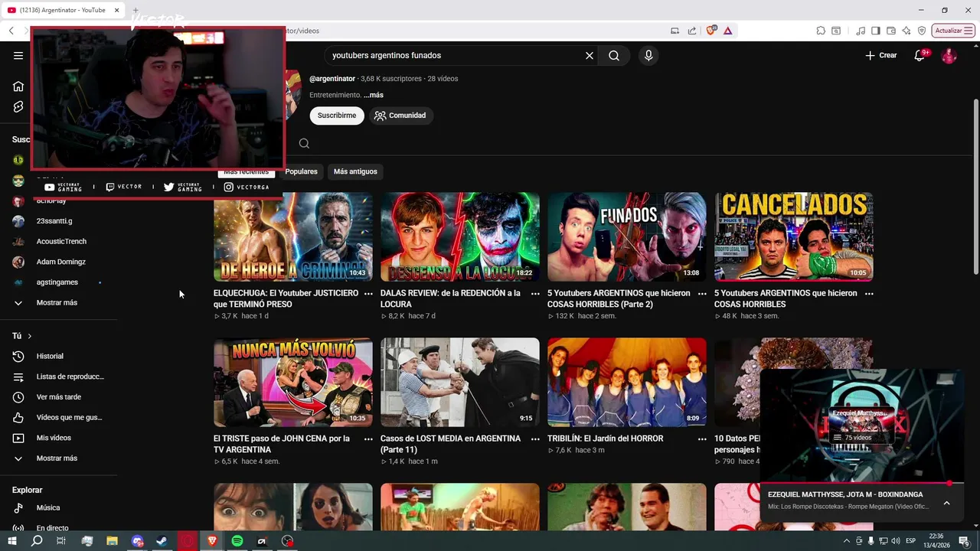980x551 pixels.
Task: Switch to the Argentinator YouTube browser tab
Action: click(x=63, y=10)
